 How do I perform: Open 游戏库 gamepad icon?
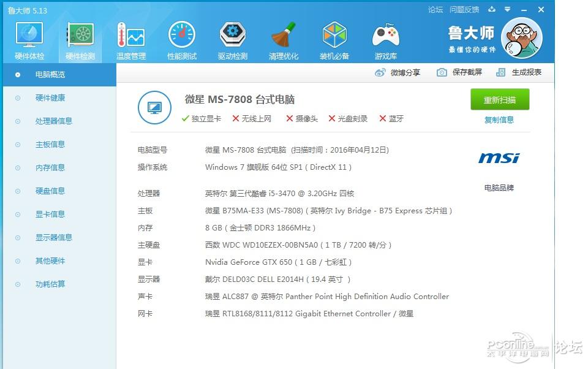tap(385, 36)
